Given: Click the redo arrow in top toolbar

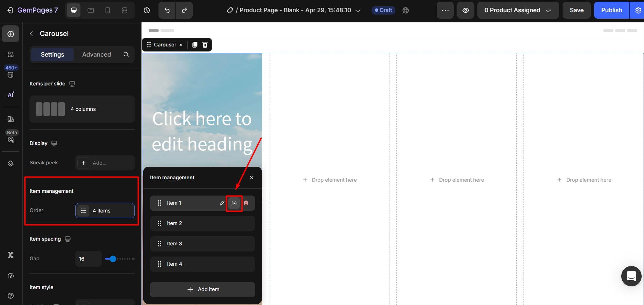Looking at the screenshot, I should pyautogui.click(x=184, y=10).
